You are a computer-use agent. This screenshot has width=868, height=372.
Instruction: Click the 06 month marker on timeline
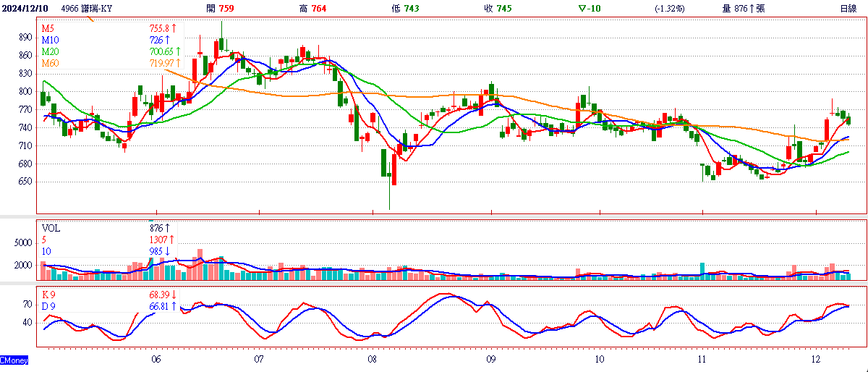(x=156, y=359)
